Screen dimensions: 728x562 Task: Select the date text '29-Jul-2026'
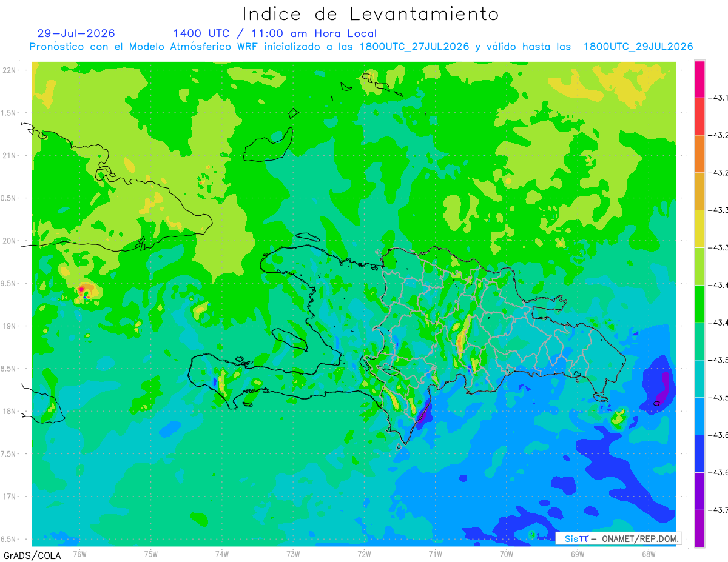click(76, 33)
